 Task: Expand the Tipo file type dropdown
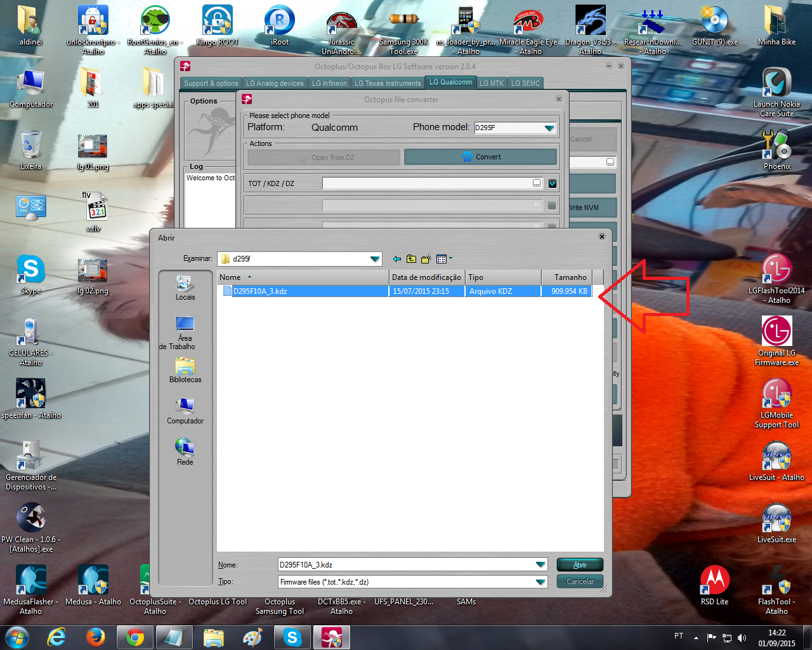(x=540, y=581)
